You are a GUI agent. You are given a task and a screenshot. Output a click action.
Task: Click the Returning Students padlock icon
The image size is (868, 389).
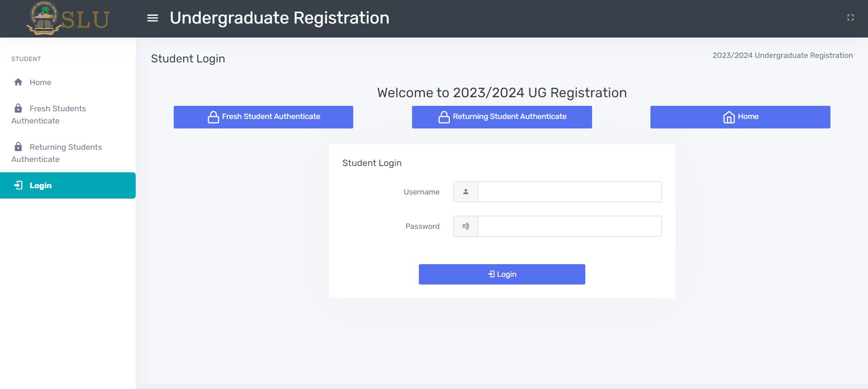(x=18, y=147)
